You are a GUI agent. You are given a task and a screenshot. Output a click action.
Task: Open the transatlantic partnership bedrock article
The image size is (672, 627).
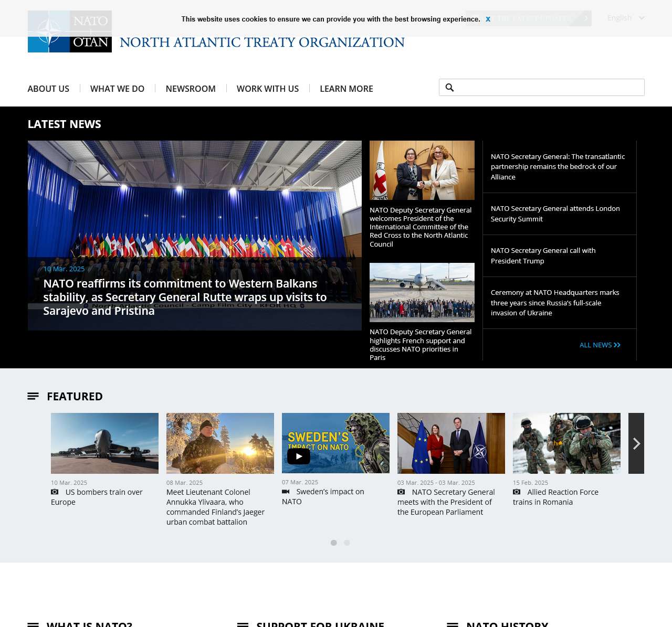pyautogui.click(x=558, y=167)
